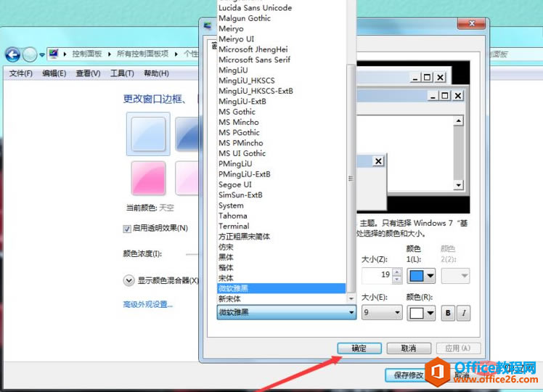Click preview active window maximize icon
Image resolution: width=543 pixels, height=392 pixels.
tap(445, 96)
